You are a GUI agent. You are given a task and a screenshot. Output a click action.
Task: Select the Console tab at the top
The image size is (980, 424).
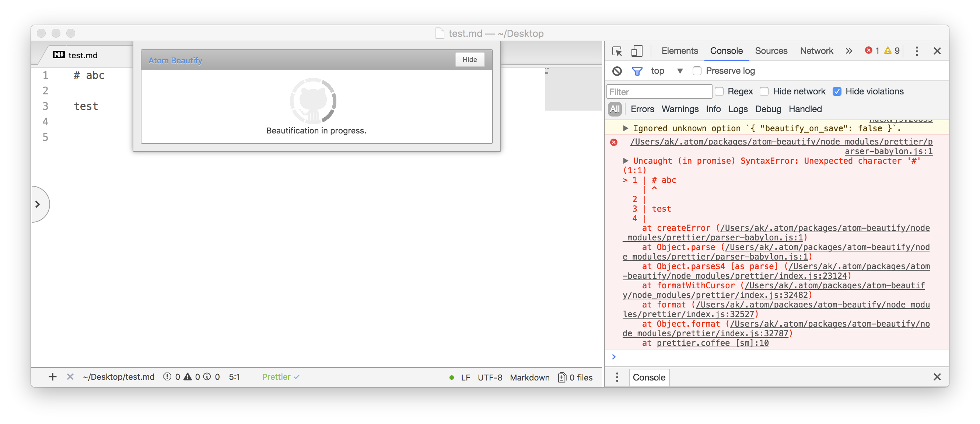point(726,51)
